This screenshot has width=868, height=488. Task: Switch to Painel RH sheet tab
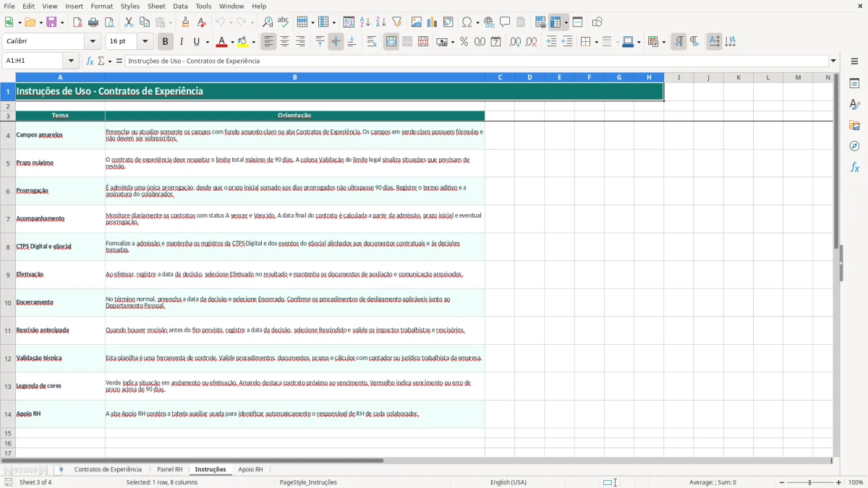(x=170, y=470)
